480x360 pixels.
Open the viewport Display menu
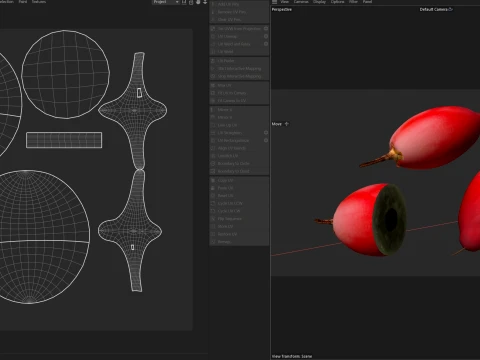[319, 2]
